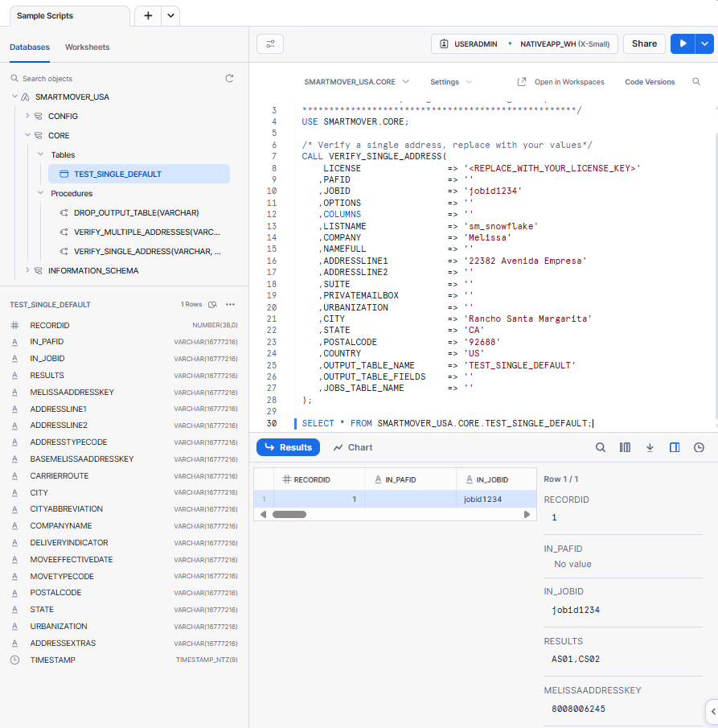
Task: Open the run options dropdown arrow
Action: tap(704, 43)
